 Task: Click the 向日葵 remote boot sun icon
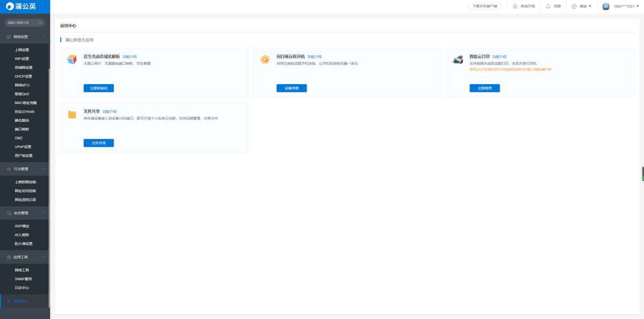tap(265, 60)
